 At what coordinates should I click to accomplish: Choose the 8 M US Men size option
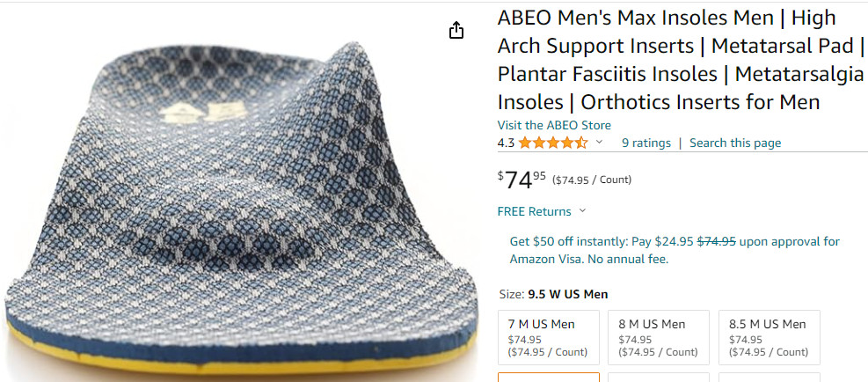659,337
